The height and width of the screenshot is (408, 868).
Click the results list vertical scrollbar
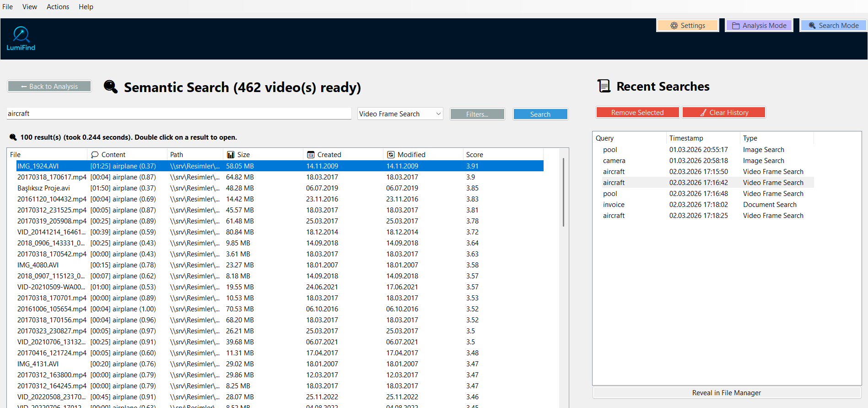(563, 192)
